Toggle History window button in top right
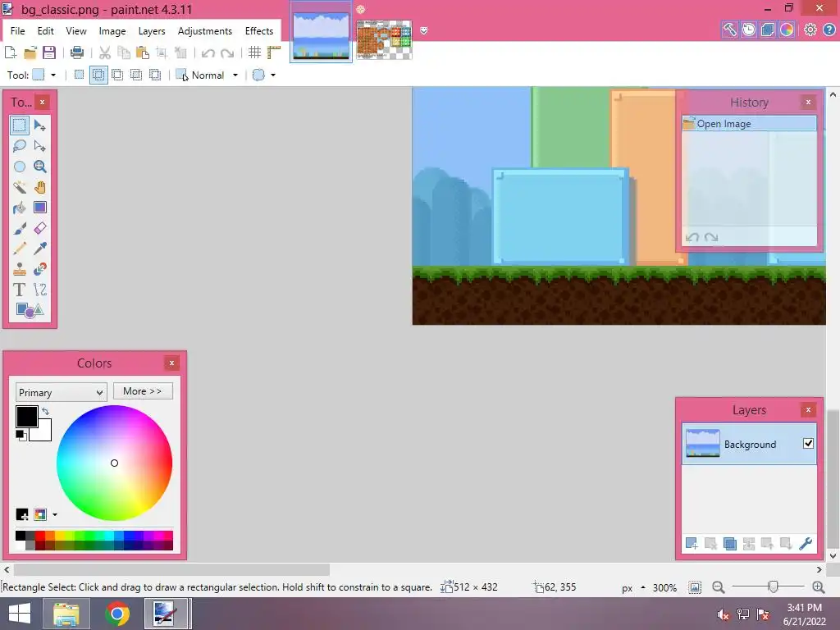The height and width of the screenshot is (630, 840). coord(749,30)
